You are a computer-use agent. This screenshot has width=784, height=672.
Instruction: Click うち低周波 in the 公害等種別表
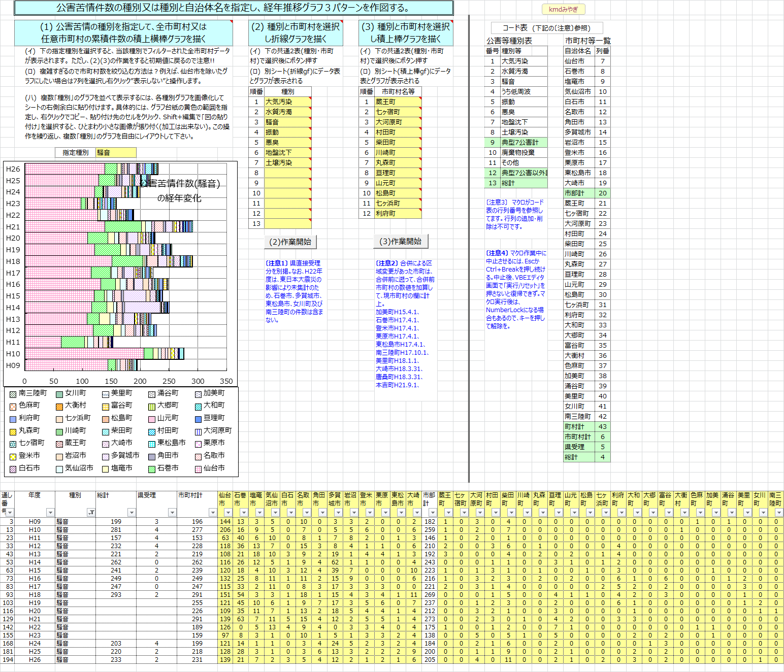click(x=524, y=91)
